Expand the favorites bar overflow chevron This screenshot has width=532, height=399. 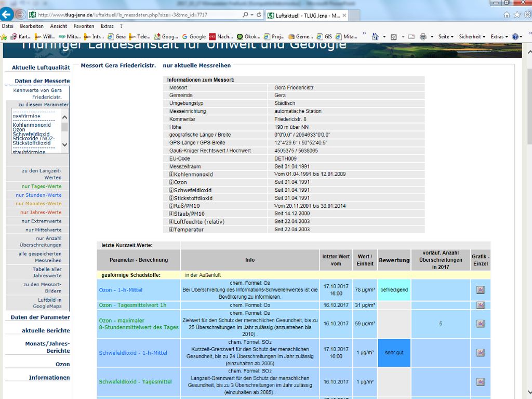point(364,34)
